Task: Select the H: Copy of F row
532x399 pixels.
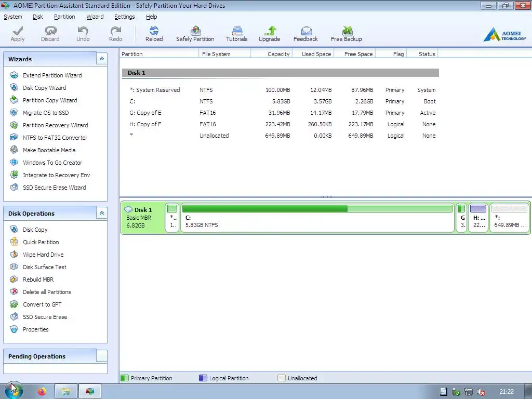Action: [x=281, y=124]
